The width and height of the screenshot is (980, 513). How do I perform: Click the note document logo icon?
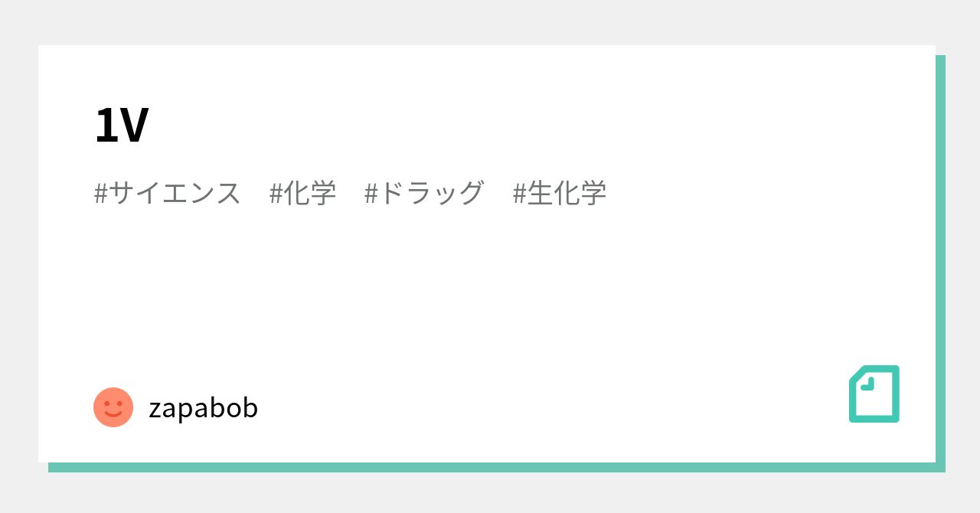coord(874,394)
